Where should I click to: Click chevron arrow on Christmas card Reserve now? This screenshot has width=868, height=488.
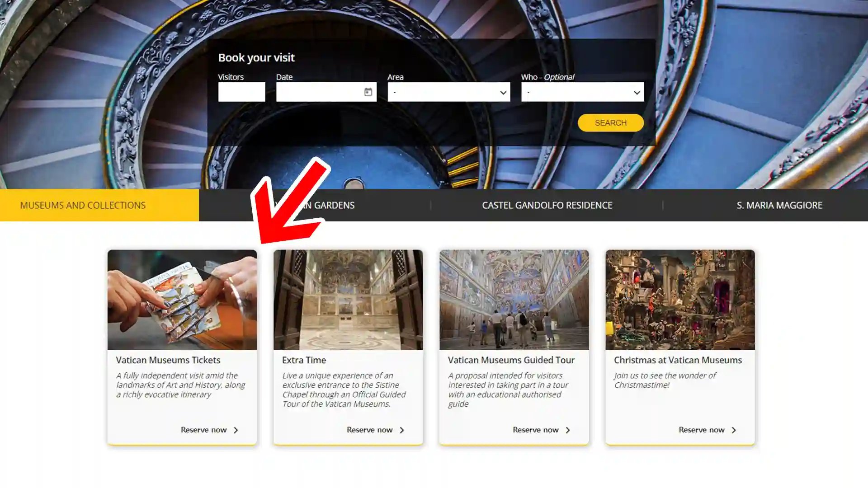point(733,430)
